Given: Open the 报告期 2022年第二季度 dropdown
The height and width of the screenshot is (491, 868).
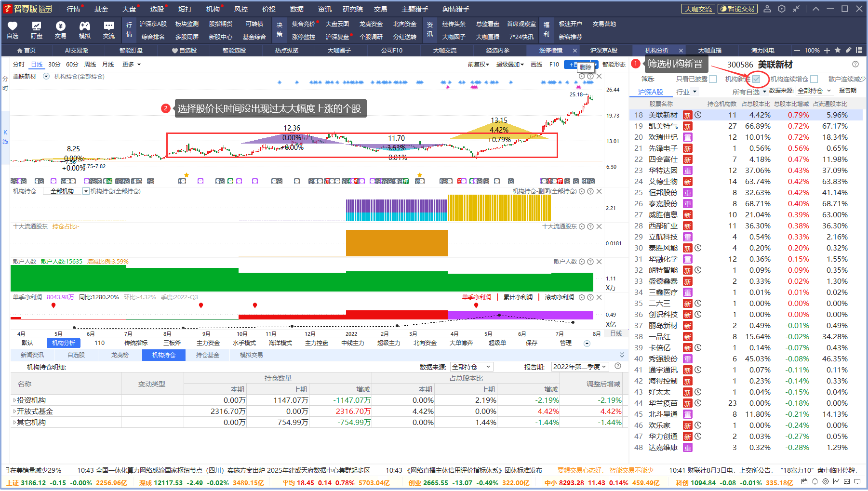Looking at the screenshot, I should (x=580, y=367).
